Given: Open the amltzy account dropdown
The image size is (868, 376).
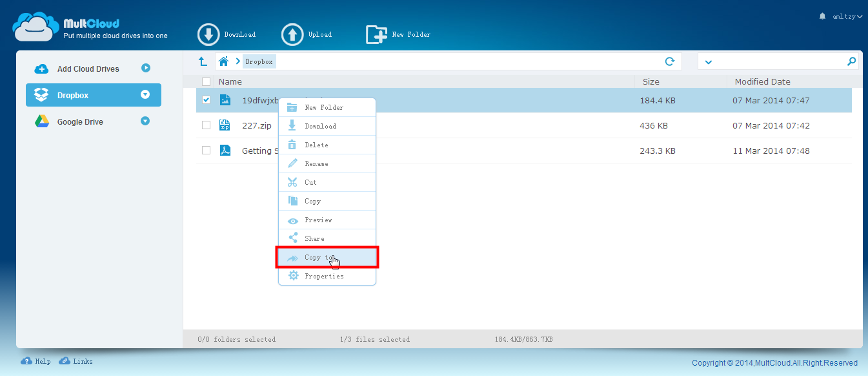Looking at the screenshot, I should click(x=847, y=16).
